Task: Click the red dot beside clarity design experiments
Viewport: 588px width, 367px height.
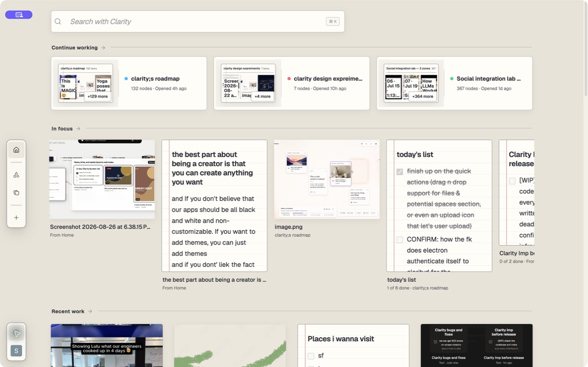Action: click(x=289, y=79)
